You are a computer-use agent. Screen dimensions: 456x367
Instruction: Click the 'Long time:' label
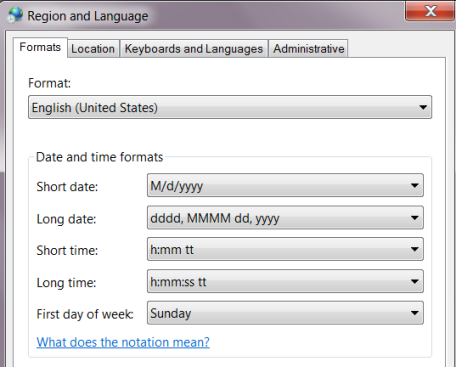tap(66, 283)
